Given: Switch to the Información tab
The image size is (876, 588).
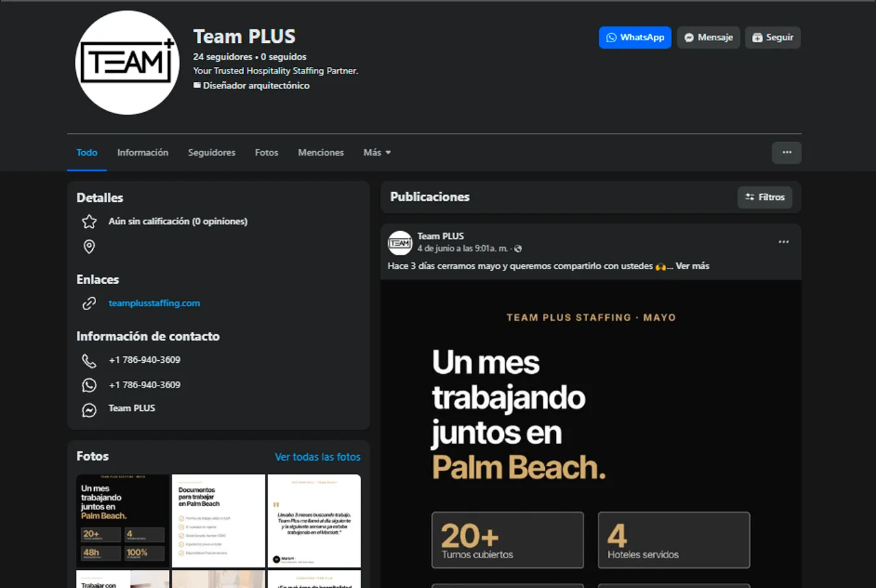Looking at the screenshot, I should pyautogui.click(x=143, y=153).
